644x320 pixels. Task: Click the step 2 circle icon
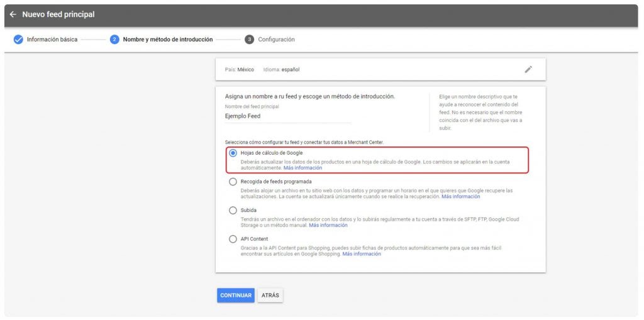[x=114, y=40]
